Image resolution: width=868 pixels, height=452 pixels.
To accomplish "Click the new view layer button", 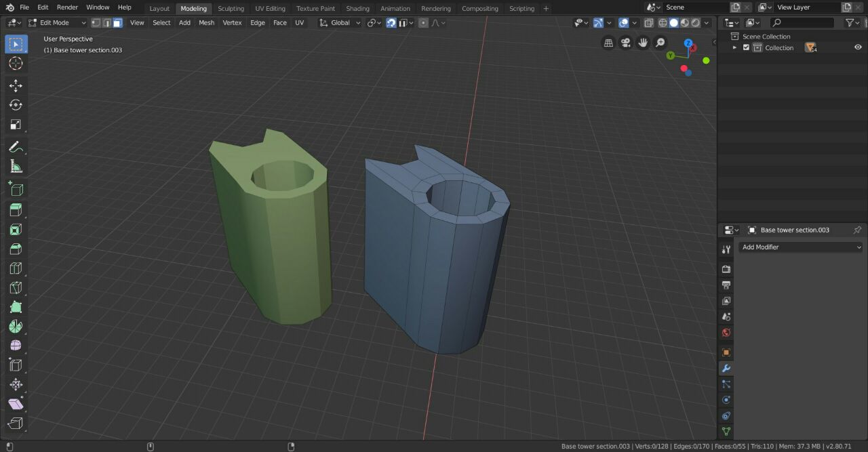I will (846, 7).
